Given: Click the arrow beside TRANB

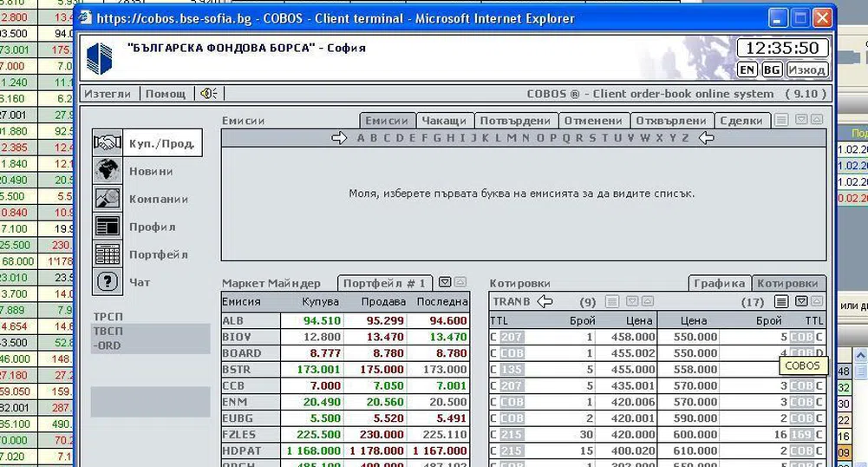Looking at the screenshot, I should 545,301.
